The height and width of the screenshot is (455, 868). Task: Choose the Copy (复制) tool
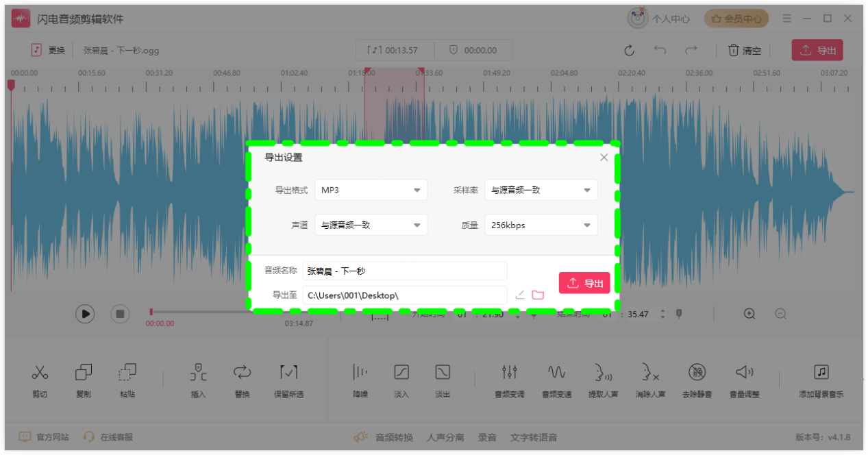point(84,381)
